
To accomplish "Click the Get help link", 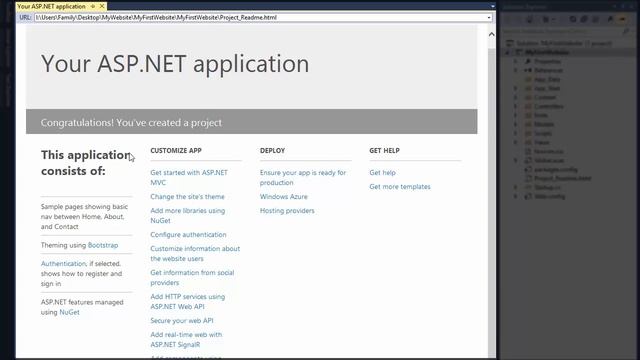I will coord(382,173).
